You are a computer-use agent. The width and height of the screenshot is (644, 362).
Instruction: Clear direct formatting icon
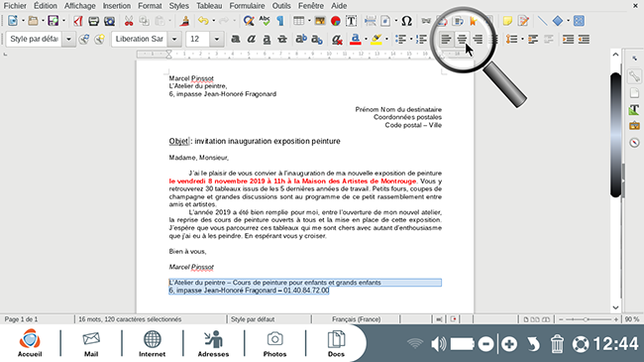(x=337, y=39)
